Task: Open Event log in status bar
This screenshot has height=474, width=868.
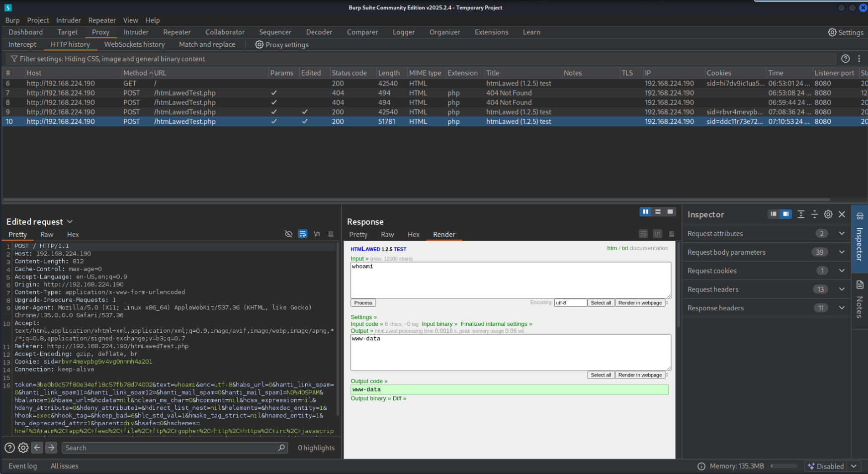Action: (x=22, y=466)
